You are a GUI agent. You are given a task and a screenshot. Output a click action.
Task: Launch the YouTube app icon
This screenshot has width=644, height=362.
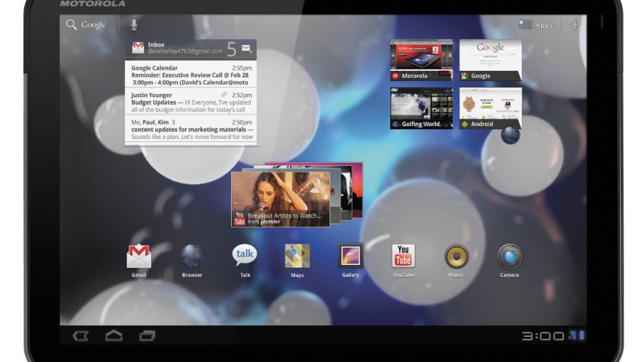(x=403, y=256)
